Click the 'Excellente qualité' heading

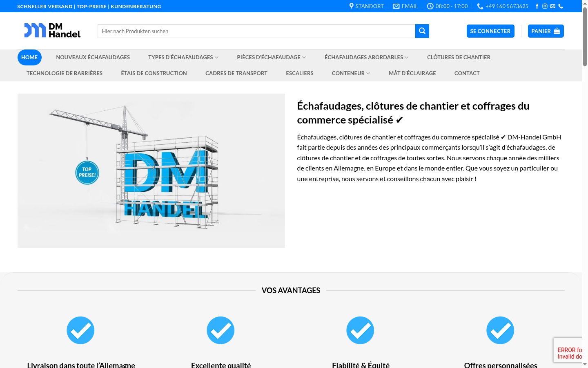pyautogui.click(x=221, y=365)
